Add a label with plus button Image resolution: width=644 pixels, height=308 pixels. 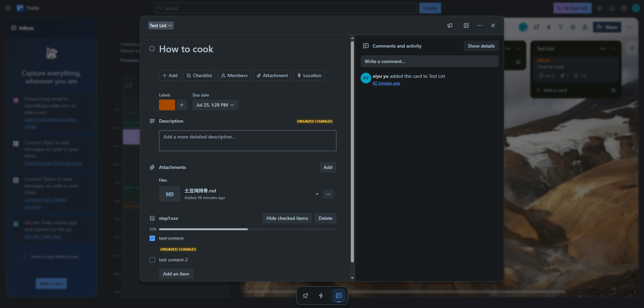(182, 105)
